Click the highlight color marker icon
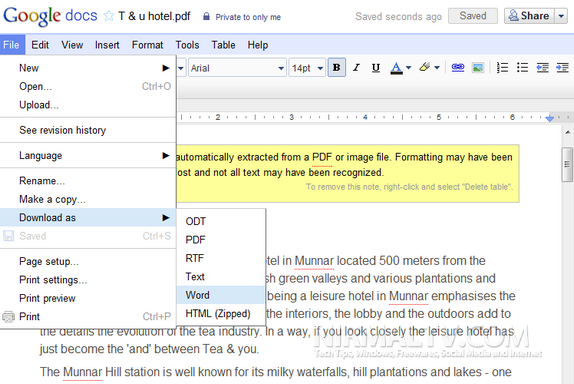574x384 pixels. pyautogui.click(x=425, y=67)
